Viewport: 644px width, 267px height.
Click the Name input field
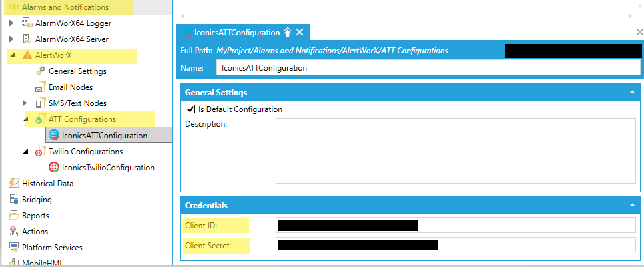tap(426, 68)
